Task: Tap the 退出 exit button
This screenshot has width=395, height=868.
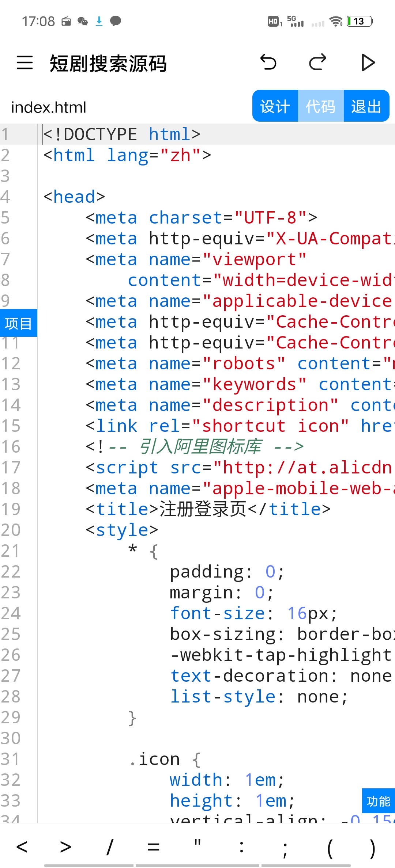Action: 366,106
